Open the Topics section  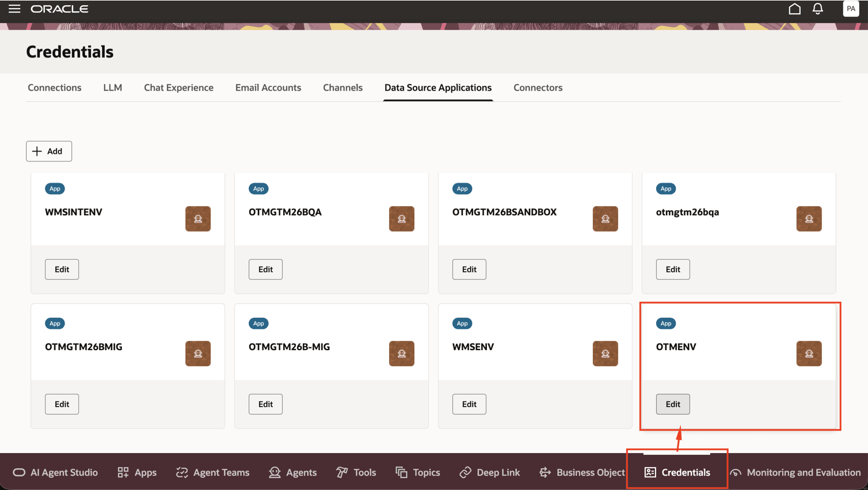(418, 472)
